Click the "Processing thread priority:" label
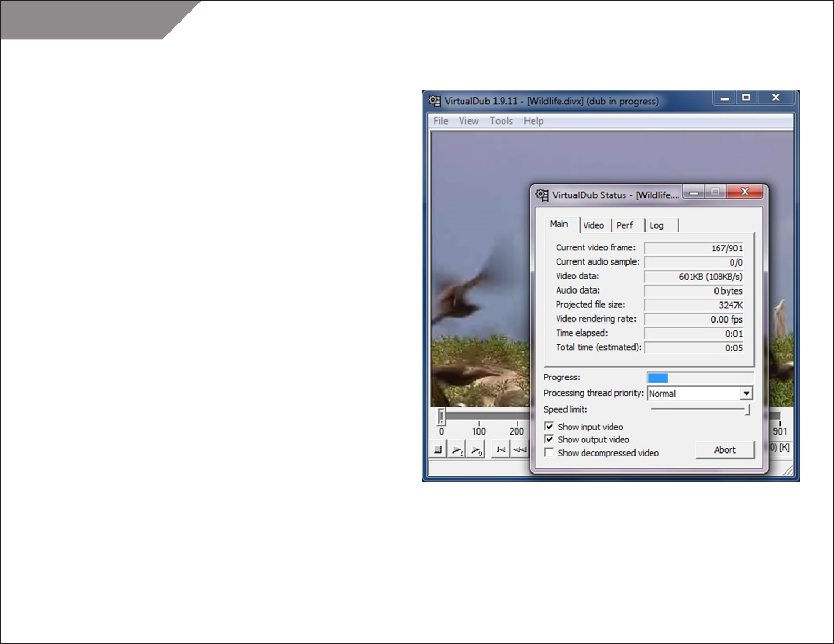834x644 pixels. (593, 393)
